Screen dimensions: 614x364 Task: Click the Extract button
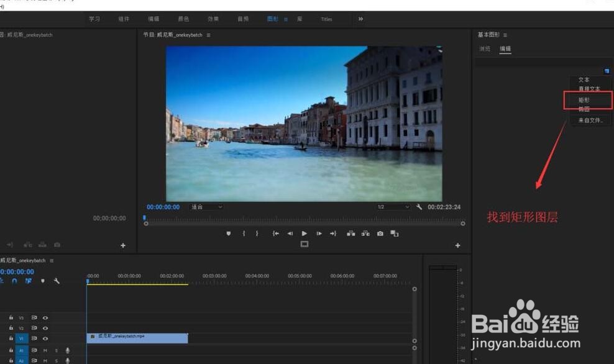point(365,234)
